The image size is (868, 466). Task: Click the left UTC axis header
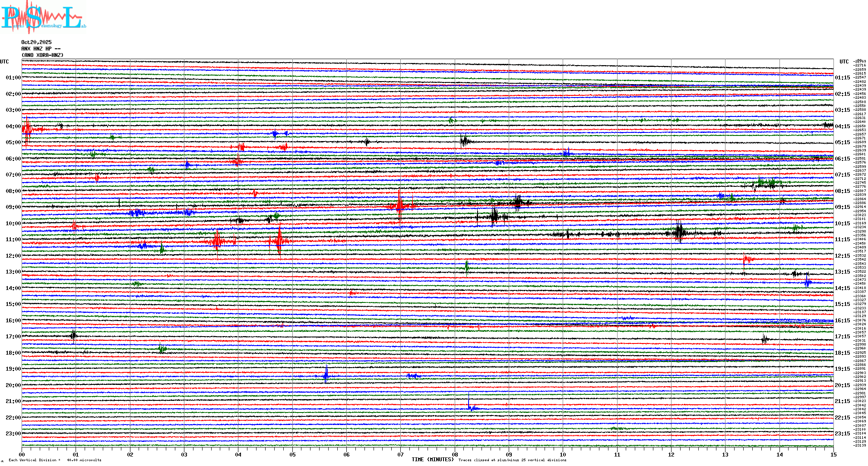coord(4,62)
